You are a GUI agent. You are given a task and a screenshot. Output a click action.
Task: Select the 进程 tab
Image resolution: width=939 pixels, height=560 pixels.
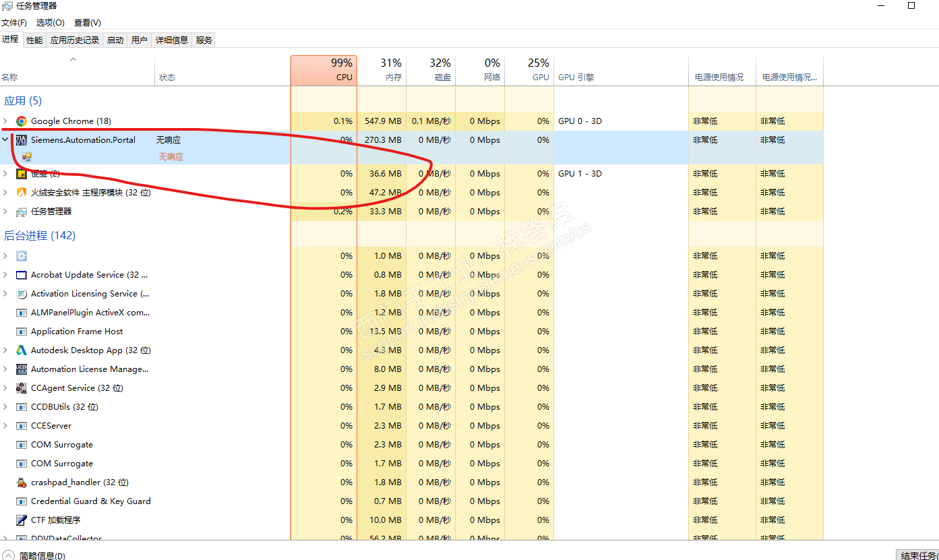tap(11, 39)
